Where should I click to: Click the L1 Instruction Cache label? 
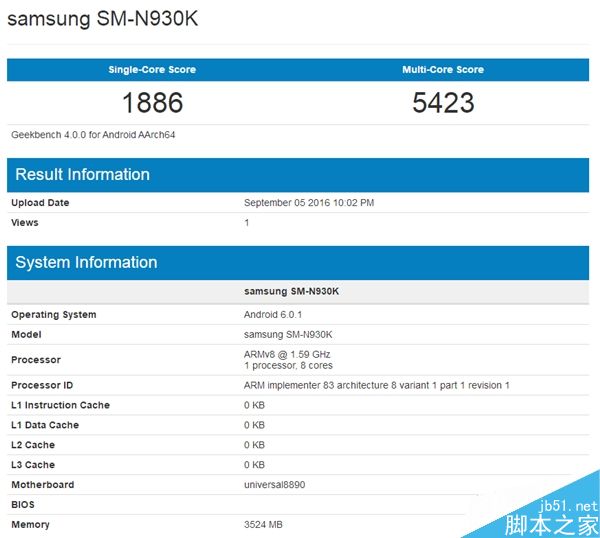tap(60, 405)
